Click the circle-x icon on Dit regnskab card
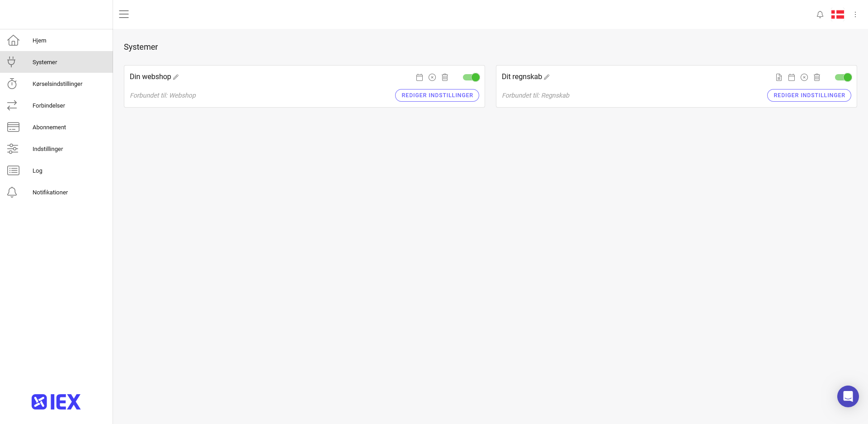The width and height of the screenshot is (868, 424). [804, 77]
